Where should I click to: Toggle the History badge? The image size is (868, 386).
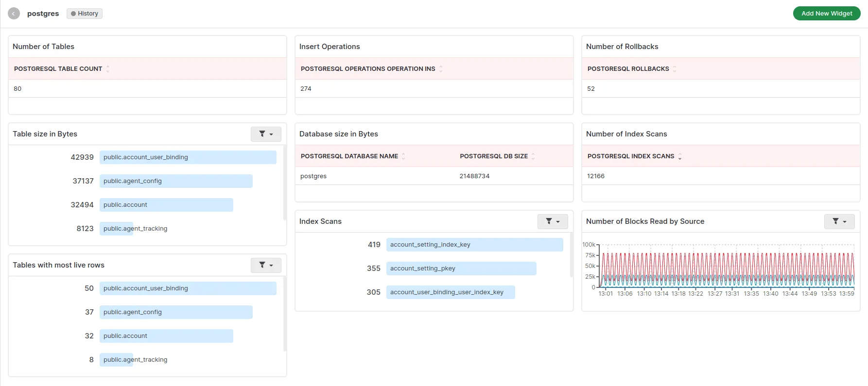pyautogui.click(x=85, y=14)
